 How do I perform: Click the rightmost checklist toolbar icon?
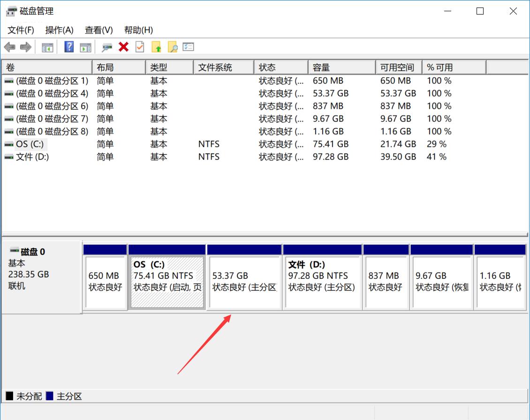click(x=189, y=47)
